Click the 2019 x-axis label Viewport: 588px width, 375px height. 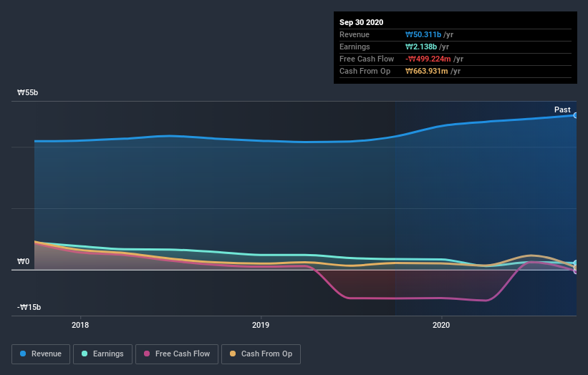pos(261,325)
